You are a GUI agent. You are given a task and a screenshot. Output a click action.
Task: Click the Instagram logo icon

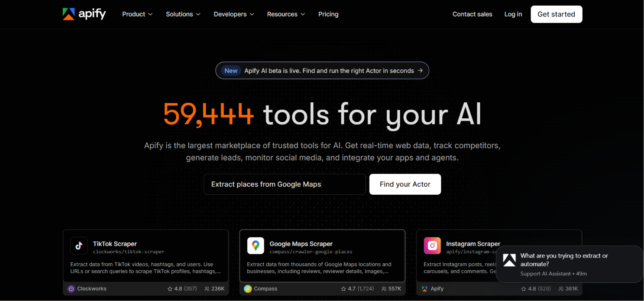[x=432, y=245]
